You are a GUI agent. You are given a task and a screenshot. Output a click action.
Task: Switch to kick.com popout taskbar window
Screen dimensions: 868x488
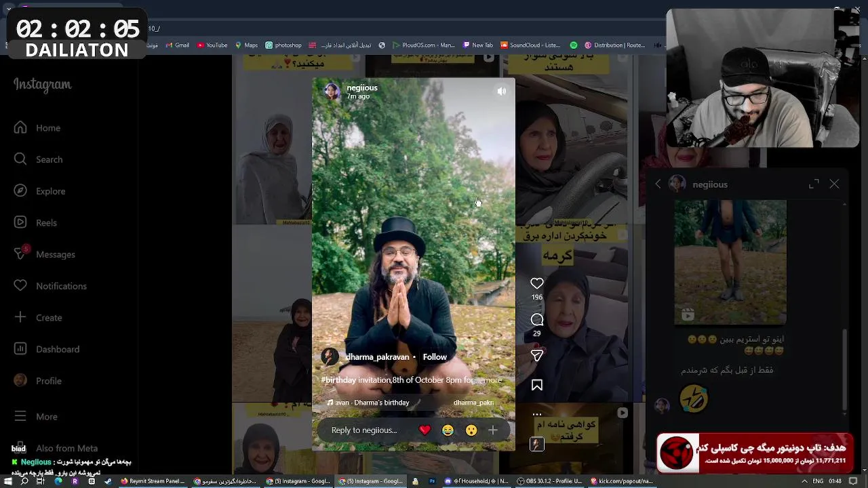pyautogui.click(x=623, y=481)
